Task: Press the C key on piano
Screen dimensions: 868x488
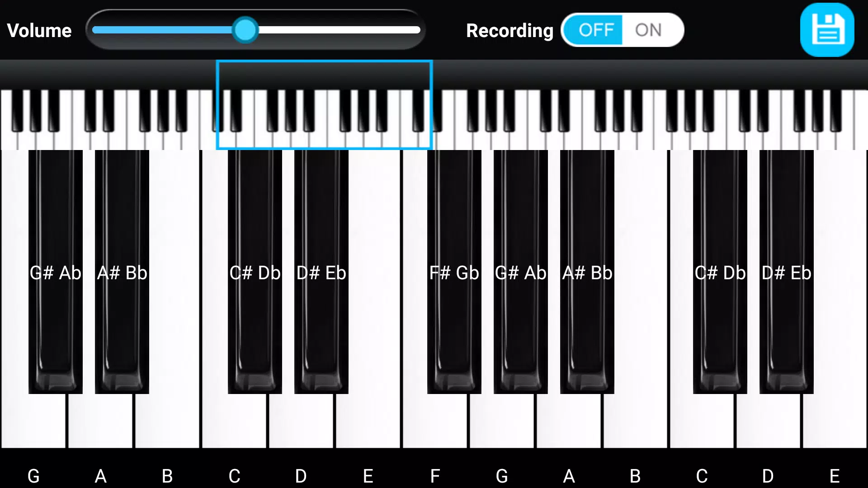Action: [x=232, y=429]
